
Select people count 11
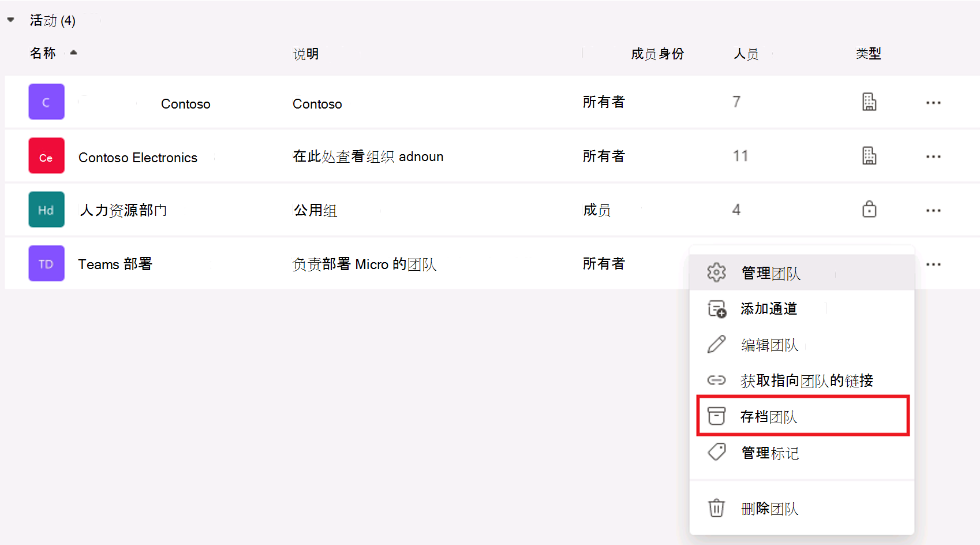pos(740,156)
